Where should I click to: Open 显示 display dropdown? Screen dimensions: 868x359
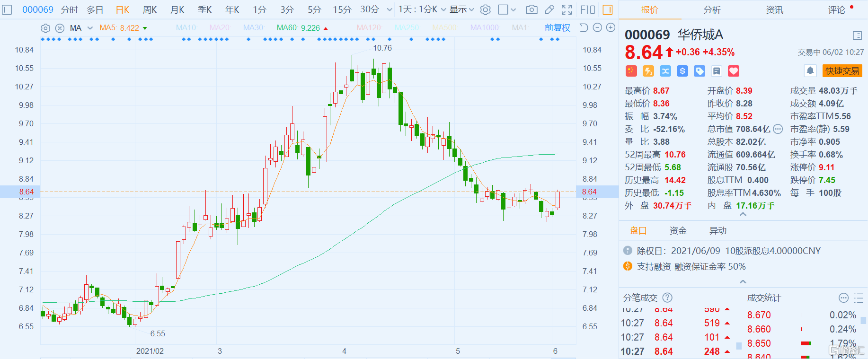click(461, 9)
